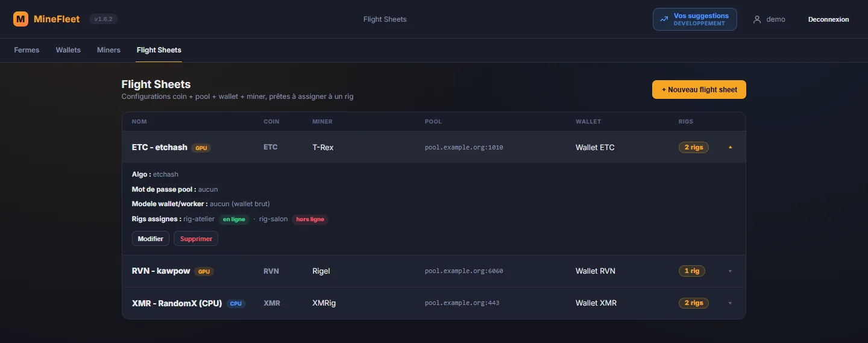The width and height of the screenshot is (868, 343).
Task: Click the 1 rig badge for RVN
Action: [x=692, y=271]
